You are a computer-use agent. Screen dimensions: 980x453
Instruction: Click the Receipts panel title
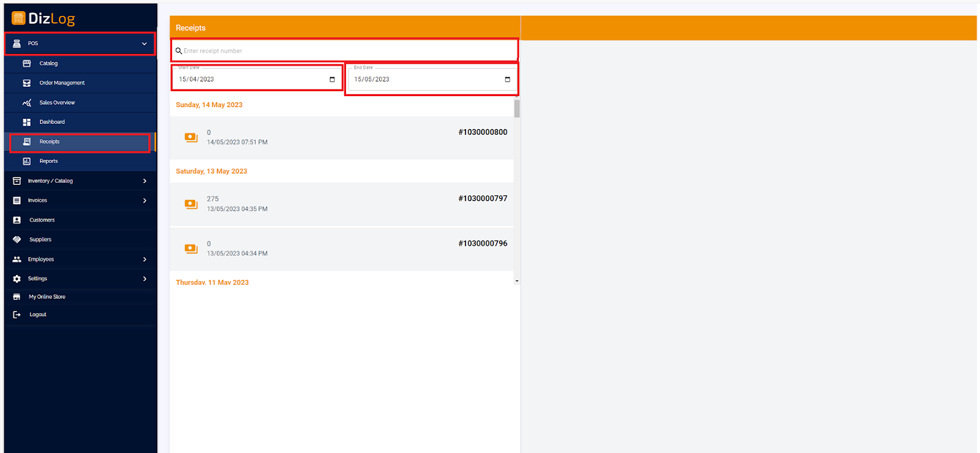point(190,28)
